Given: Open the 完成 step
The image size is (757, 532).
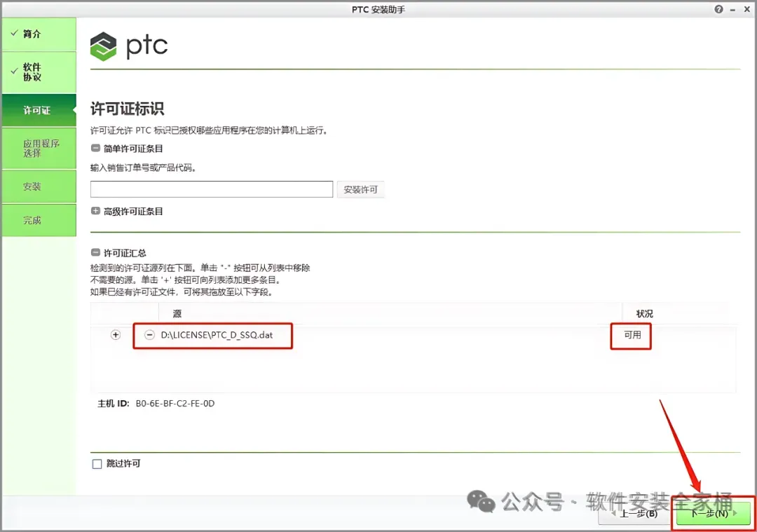Looking at the screenshot, I should click(39, 220).
